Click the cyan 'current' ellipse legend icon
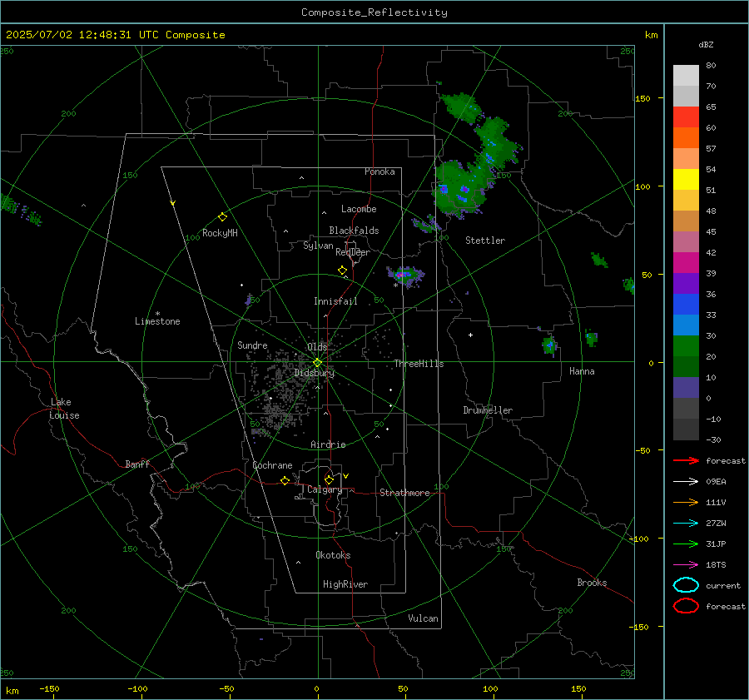Screen dimensions: 749x700 (x=686, y=585)
